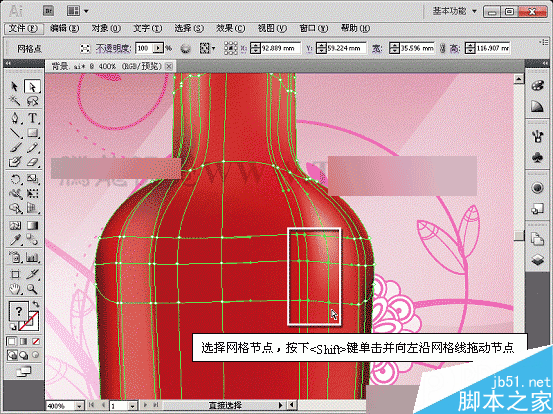Select the Width tool
Image resolution: width=553 pixels, height=414 pixels.
point(15,194)
